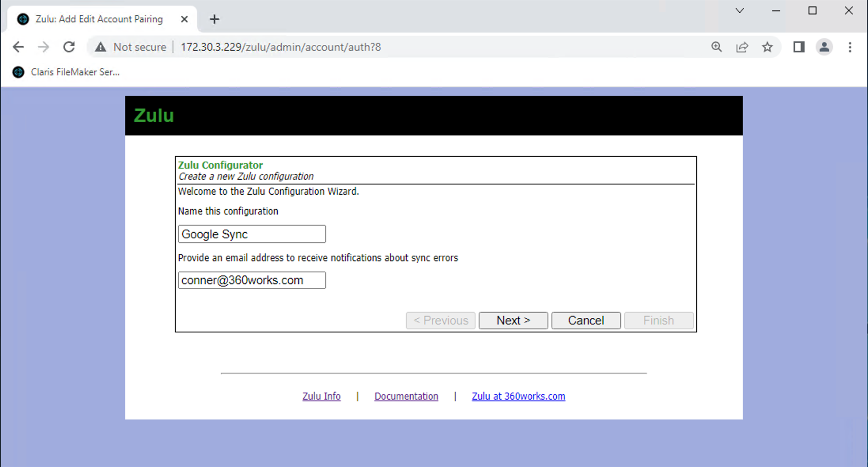Click the browser forward arrow

point(44,47)
